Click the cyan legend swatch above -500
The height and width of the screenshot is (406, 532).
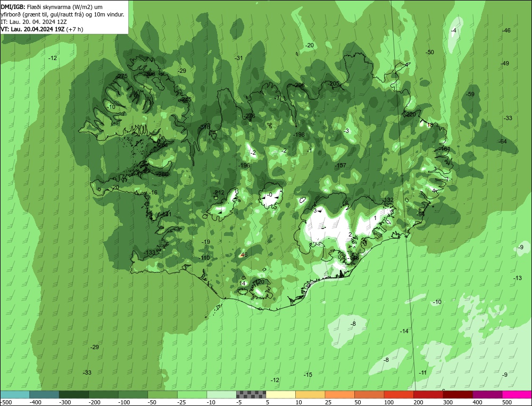coord(15,394)
